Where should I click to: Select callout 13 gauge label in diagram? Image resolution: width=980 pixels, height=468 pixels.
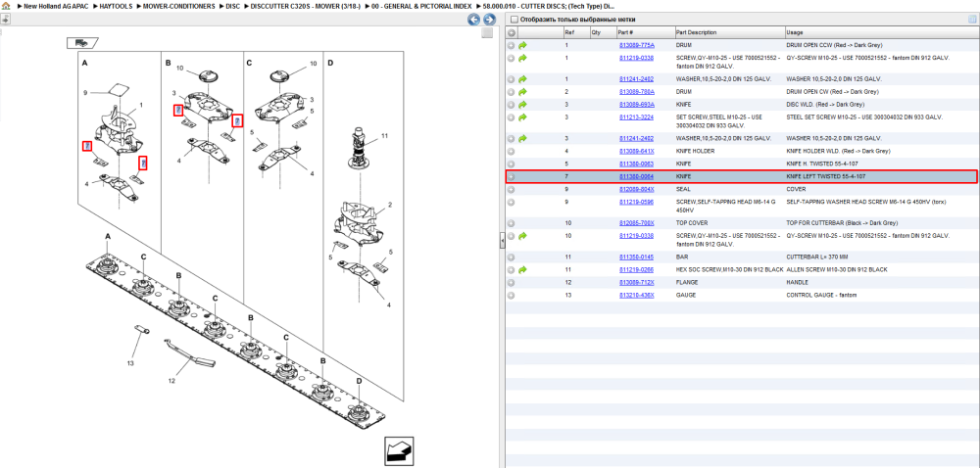(130, 362)
